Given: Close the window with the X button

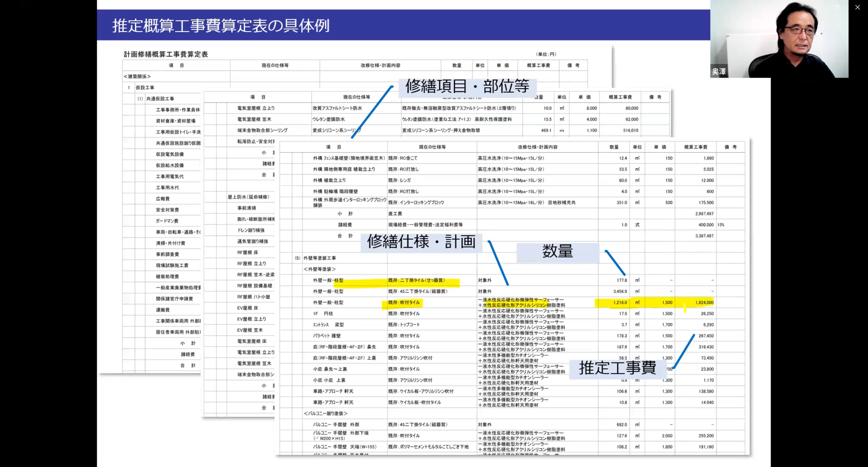Looking at the screenshot, I should tap(857, 7).
